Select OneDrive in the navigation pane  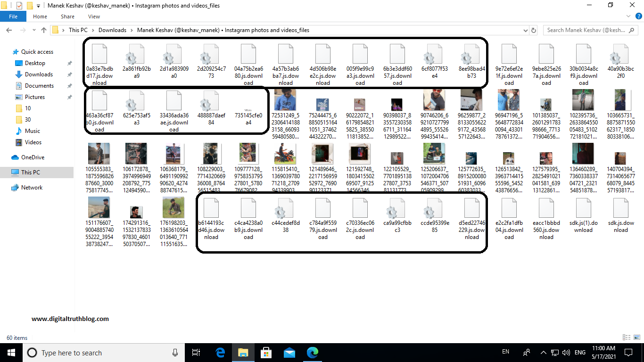33,157
